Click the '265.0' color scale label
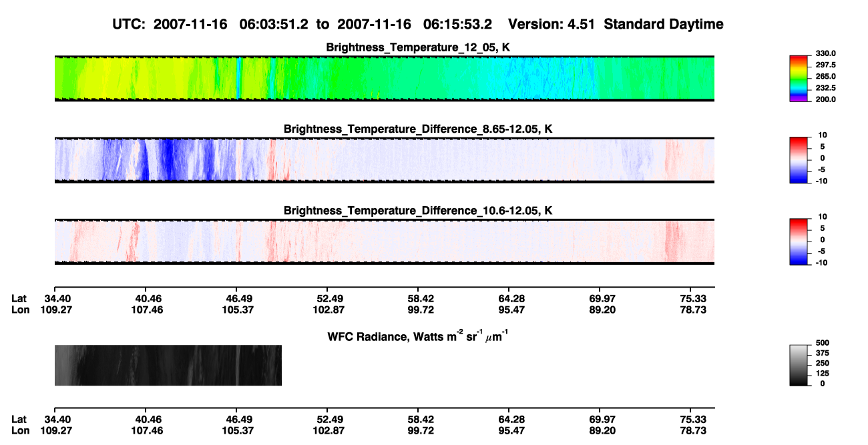The width and height of the screenshot is (868, 445). click(x=827, y=77)
